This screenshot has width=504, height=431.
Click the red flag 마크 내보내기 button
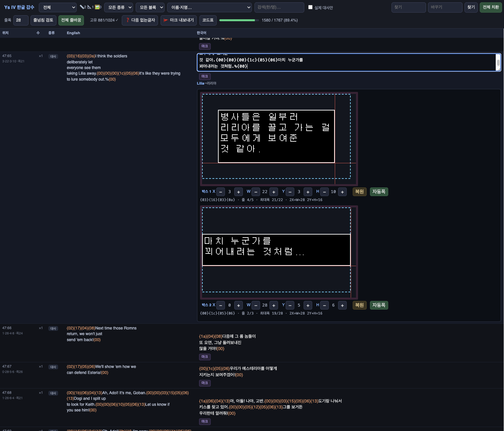[x=179, y=20]
